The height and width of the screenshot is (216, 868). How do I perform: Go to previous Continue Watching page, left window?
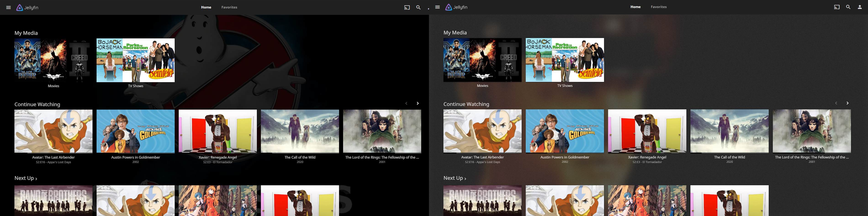click(x=406, y=103)
